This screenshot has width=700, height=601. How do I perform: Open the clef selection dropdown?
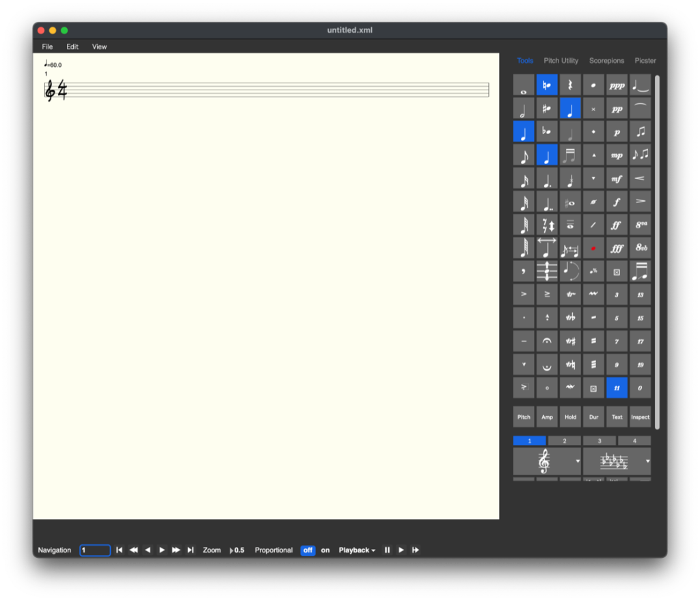click(x=547, y=462)
